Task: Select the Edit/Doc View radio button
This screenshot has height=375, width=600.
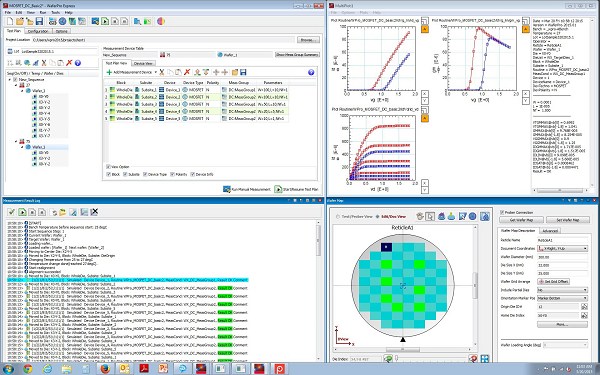Action: pyautogui.click(x=378, y=217)
